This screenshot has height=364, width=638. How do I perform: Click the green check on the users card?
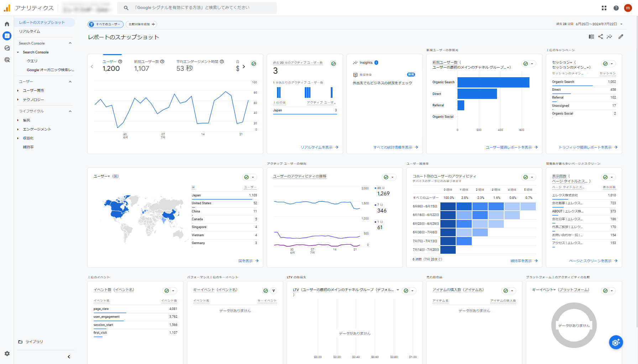coord(254,64)
